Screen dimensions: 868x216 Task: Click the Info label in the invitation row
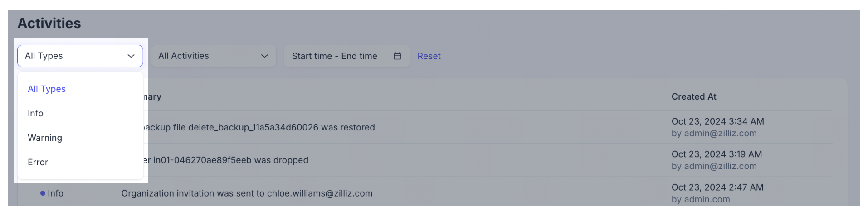coord(55,193)
